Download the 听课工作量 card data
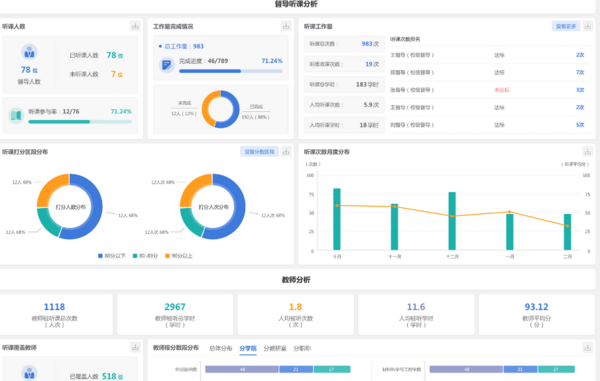The width and height of the screenshot is (600, 381). [x=587, y=26]
